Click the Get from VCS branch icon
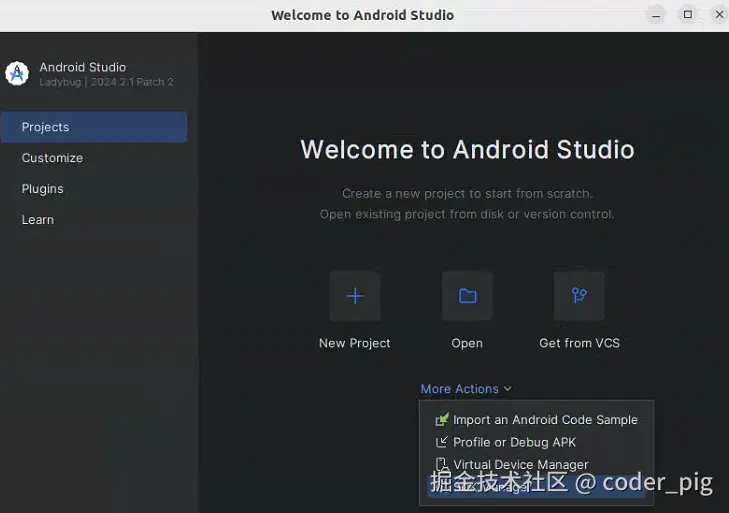Viewport: 729px width, 513px height. [579, 296]
